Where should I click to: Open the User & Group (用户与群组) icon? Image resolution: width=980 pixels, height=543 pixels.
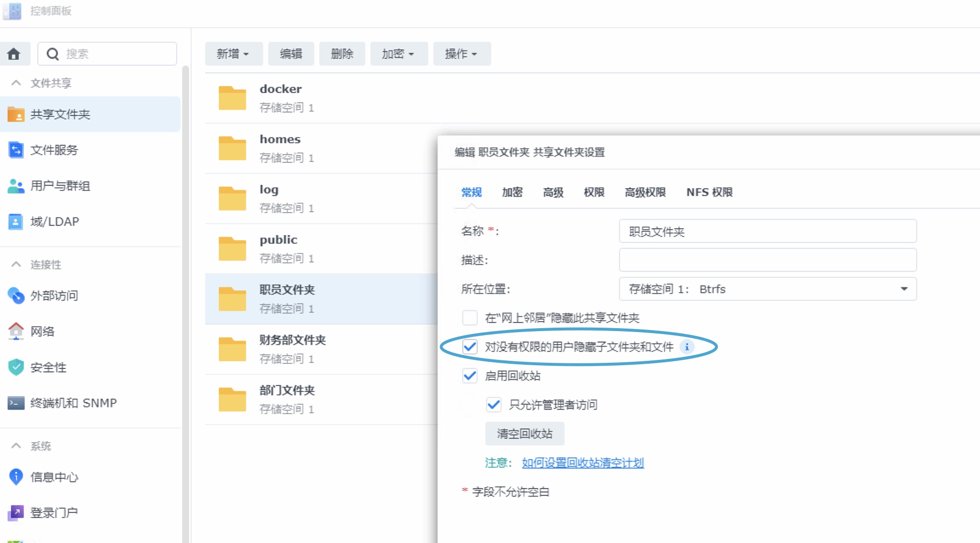click(16, 186)
